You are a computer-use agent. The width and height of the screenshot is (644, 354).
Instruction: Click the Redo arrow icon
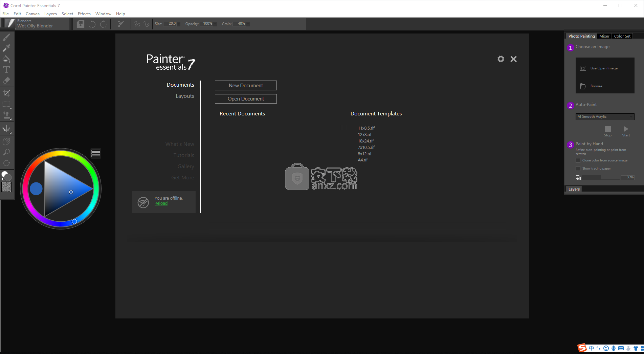[104, 24]
